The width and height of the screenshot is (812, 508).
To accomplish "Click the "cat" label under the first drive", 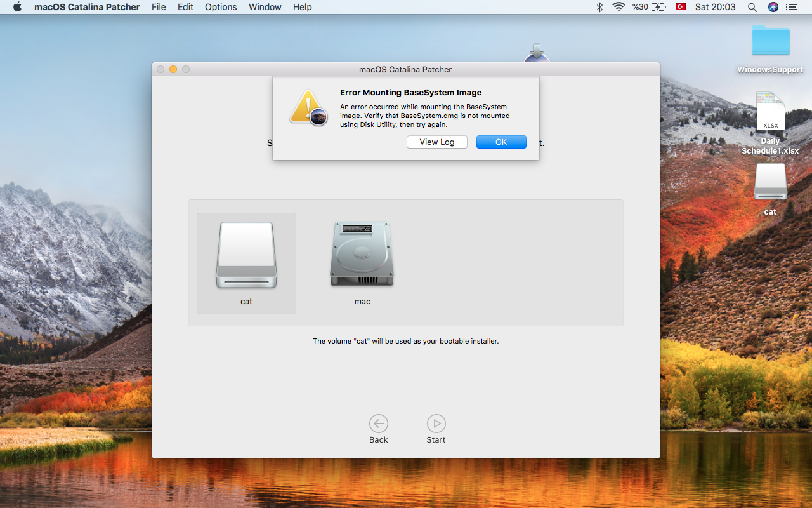I will [x=246, y=302].
